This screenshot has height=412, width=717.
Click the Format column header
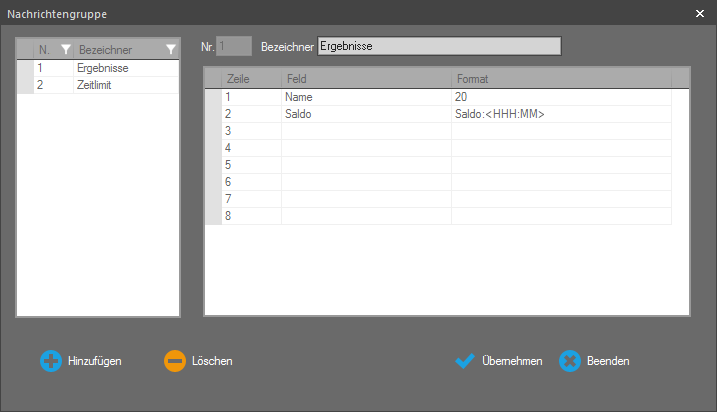pyautogui.click(x=560, y=78)
